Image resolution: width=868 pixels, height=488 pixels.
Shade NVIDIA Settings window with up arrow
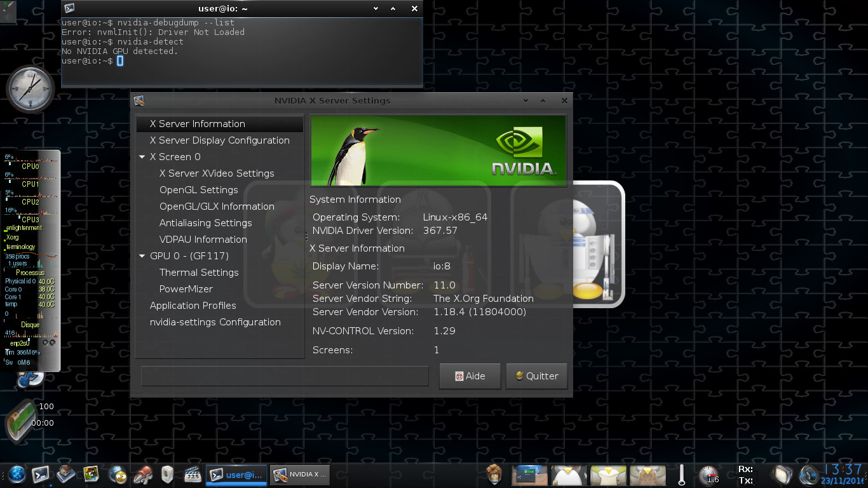(x=543, y=100)
